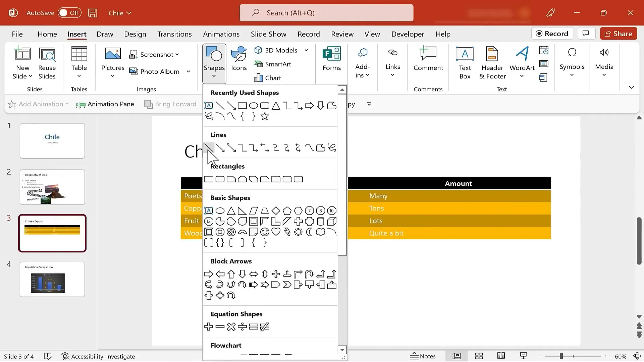644x362 pixels.
Task: Switch to the Home tab
Action: click(x=47, y=34)
